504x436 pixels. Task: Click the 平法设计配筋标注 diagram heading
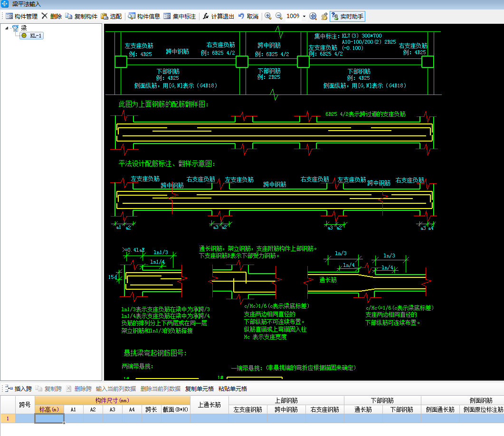(x=167, y=164)
